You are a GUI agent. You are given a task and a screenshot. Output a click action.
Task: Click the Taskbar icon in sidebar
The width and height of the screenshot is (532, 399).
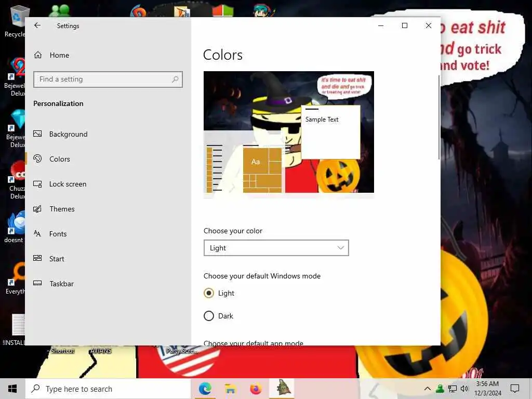pos(37,283)
